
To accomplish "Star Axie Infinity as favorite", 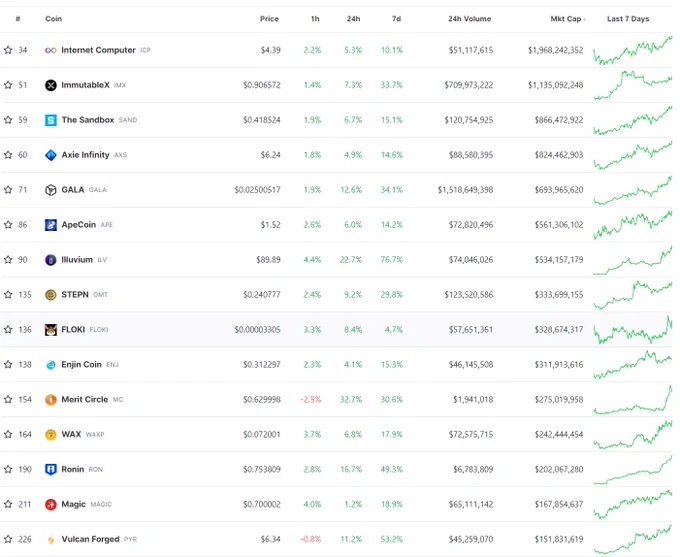I will pos(8,155).
